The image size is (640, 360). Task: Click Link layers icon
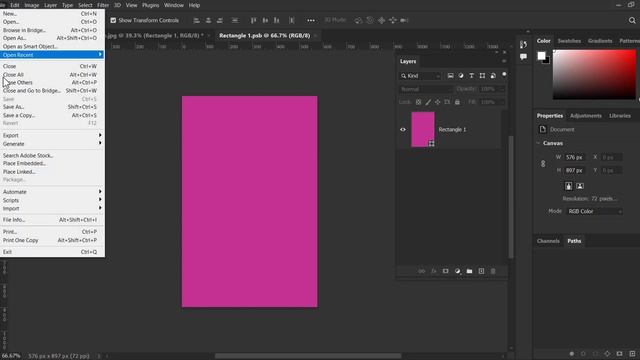pos(422,271)
